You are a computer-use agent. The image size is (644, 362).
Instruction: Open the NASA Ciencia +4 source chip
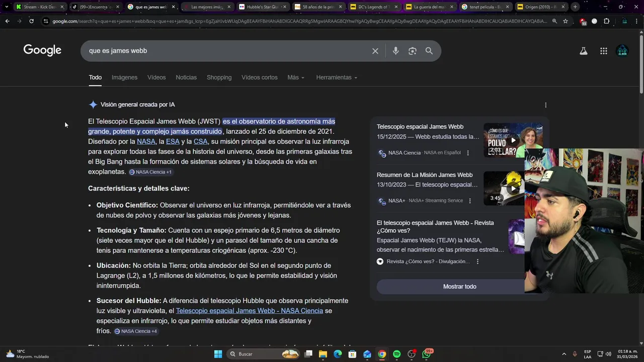tap(136, 331)
